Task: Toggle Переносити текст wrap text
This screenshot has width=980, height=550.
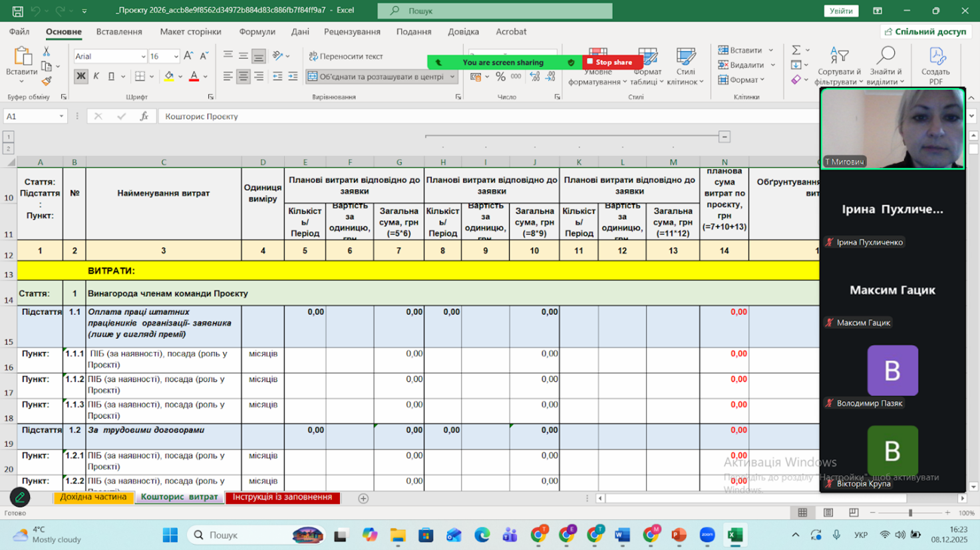Action: click(x=345, y=56)
